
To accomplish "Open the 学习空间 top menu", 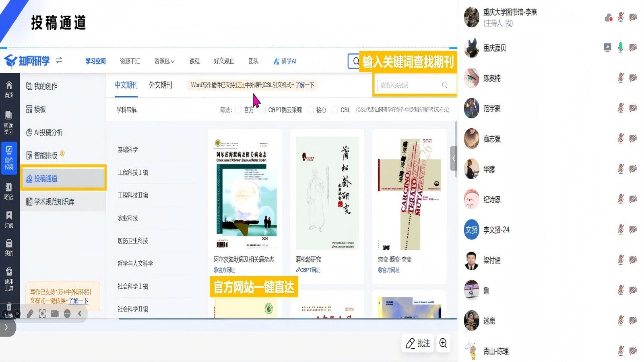I will [95, 61].
